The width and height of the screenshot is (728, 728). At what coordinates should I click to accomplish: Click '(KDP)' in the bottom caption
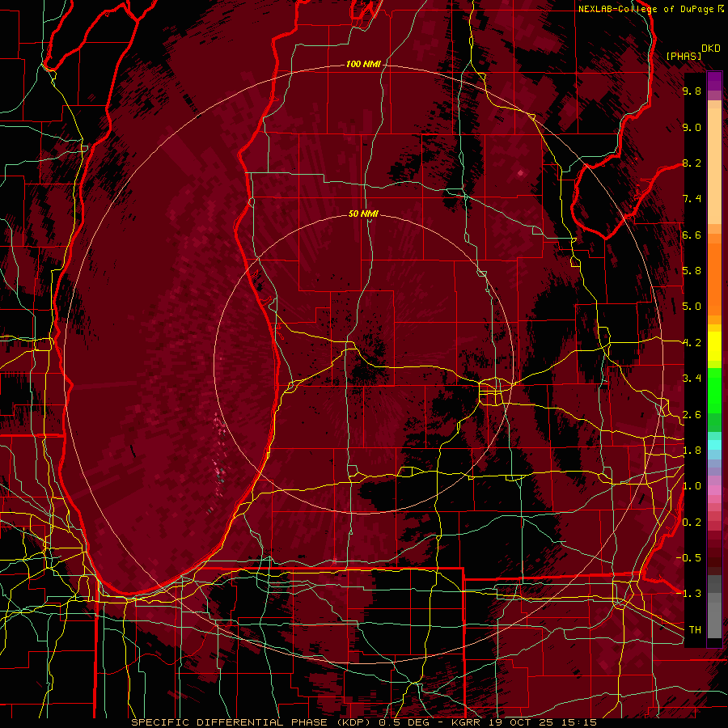353,722
